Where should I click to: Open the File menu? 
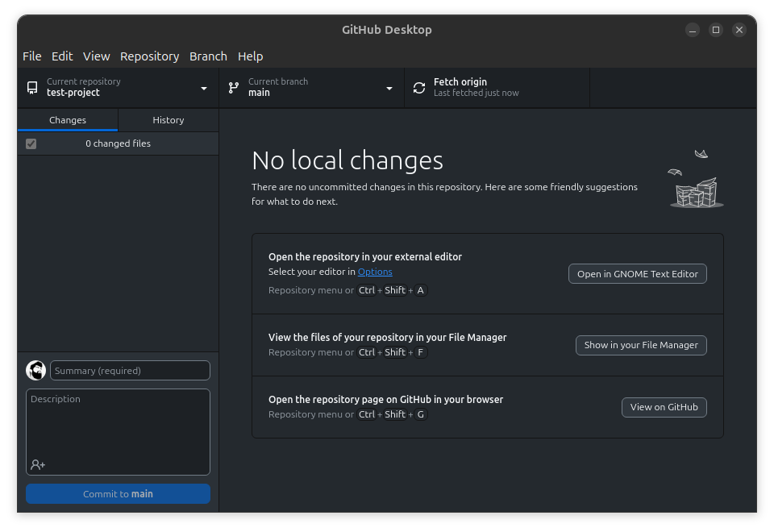[32, 56]
